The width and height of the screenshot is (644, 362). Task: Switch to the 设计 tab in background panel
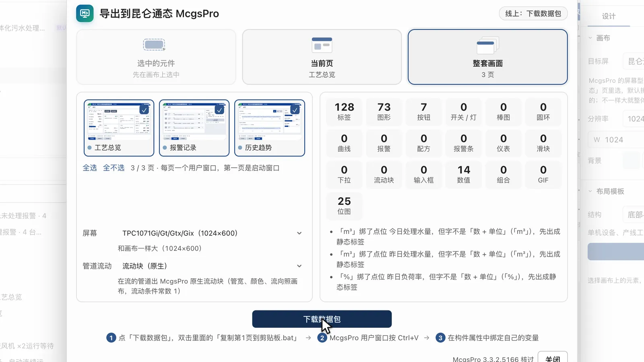(609, 16)
